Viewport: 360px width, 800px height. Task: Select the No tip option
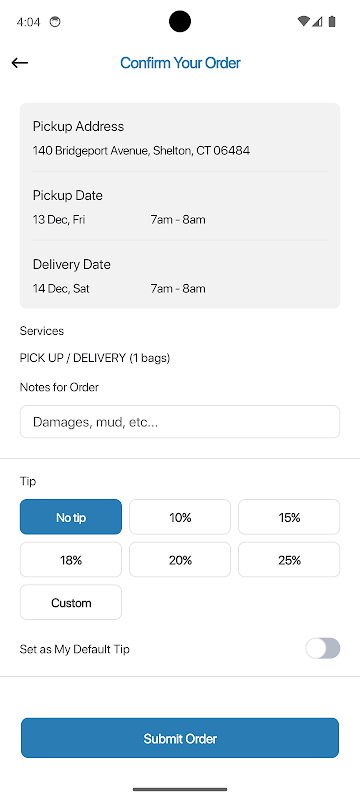(71, 517)
